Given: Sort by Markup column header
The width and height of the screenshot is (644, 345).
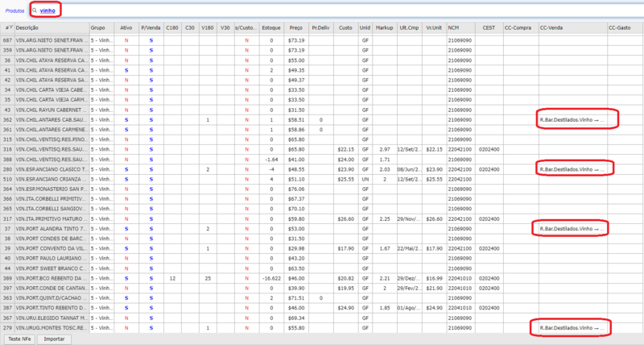Looking at the screenshot, I should click(385, 27).
